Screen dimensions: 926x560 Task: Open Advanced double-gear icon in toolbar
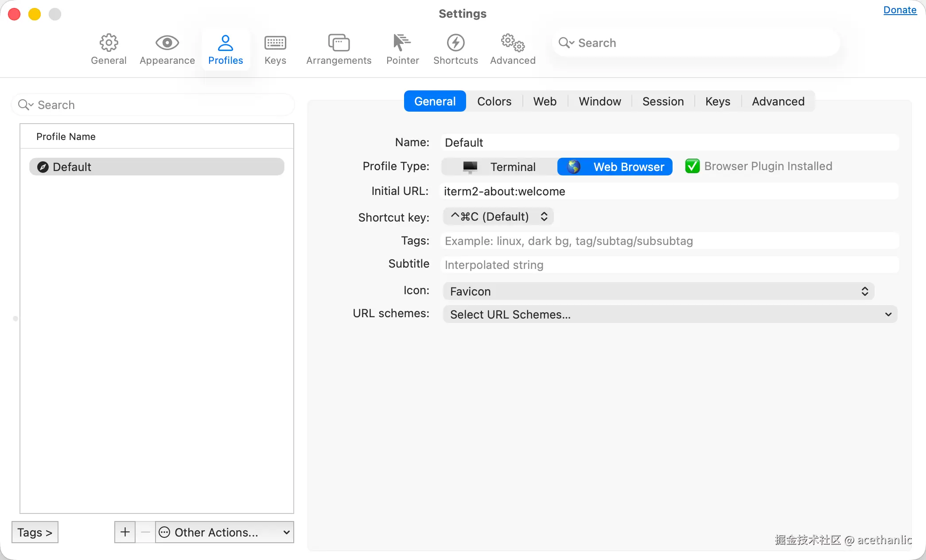tap(513, 43)
